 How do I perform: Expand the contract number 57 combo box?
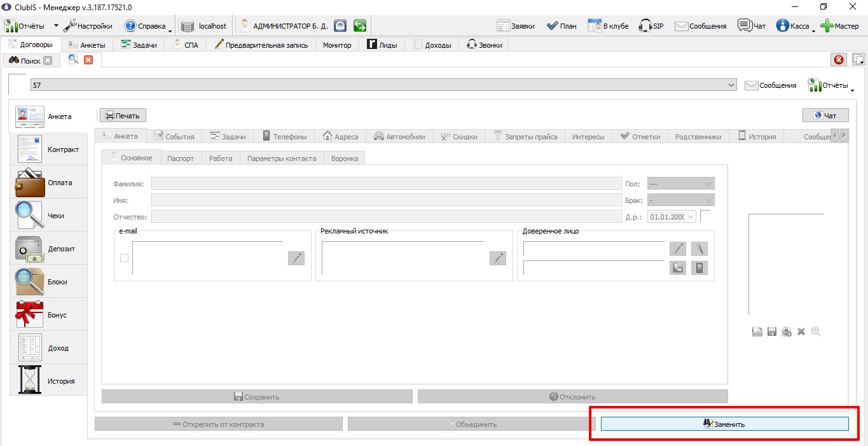pos(383,85)
